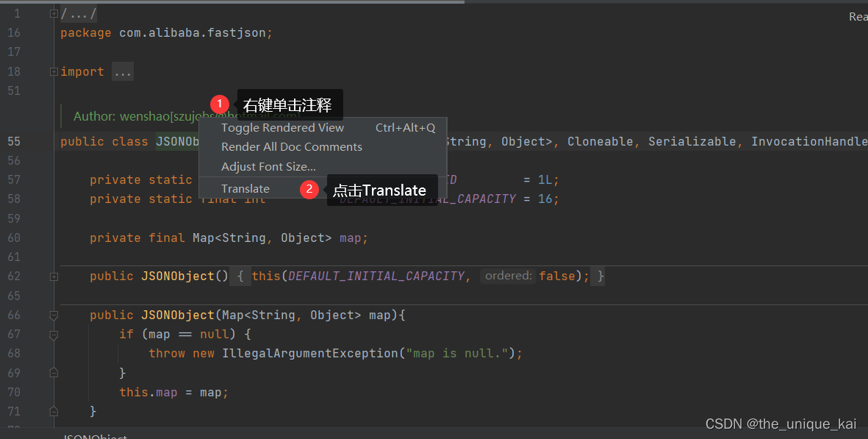
Task: Collapse the JSONObject(Map) constructor at line 66
Action: [54, 315]
